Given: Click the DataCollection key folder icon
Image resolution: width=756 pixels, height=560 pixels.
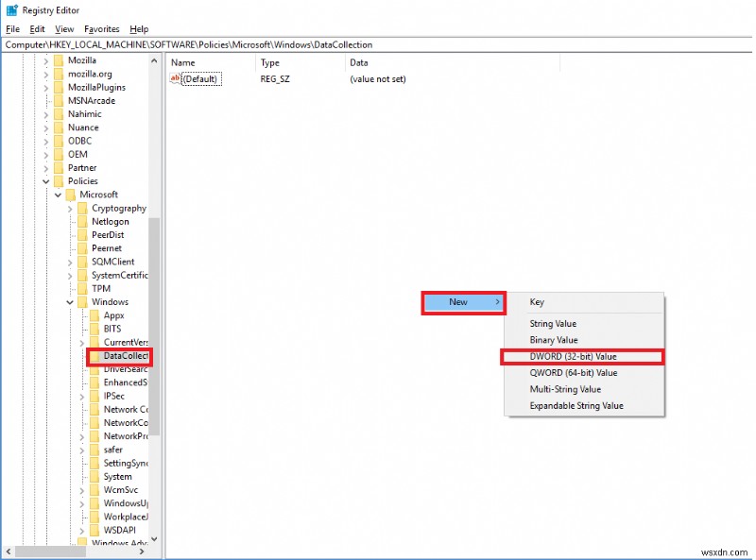Looking at the screenshot, I should (x=93, y=356).
